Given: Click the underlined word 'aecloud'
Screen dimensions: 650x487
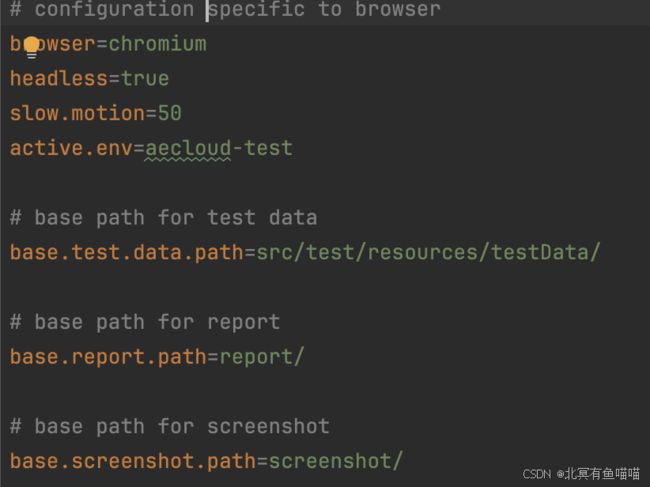Looking at the screenshot, I should coord(188,148).
